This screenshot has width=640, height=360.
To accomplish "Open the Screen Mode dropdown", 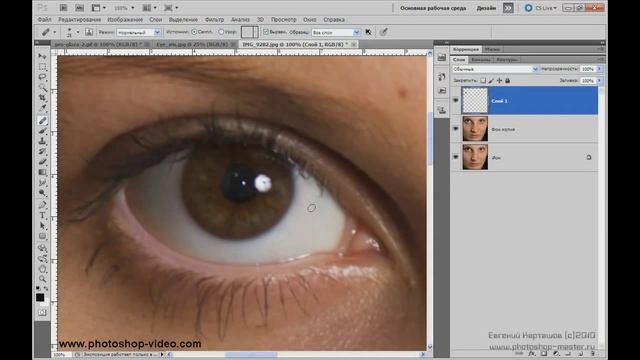I will [171, 8].
